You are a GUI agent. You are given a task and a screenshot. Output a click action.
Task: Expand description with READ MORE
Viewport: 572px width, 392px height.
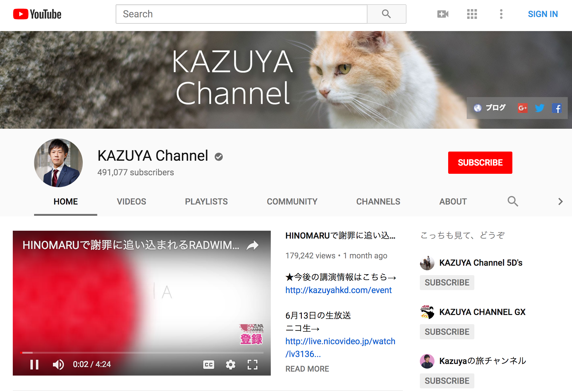[307, 369]
